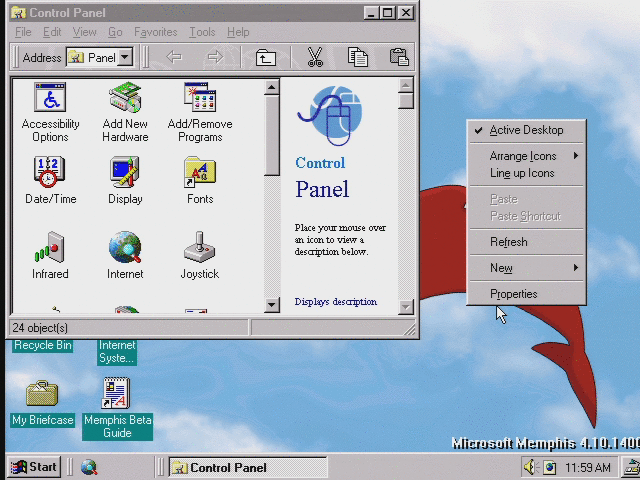Choose Line up Icons from context menu

(x=527, y=173)
